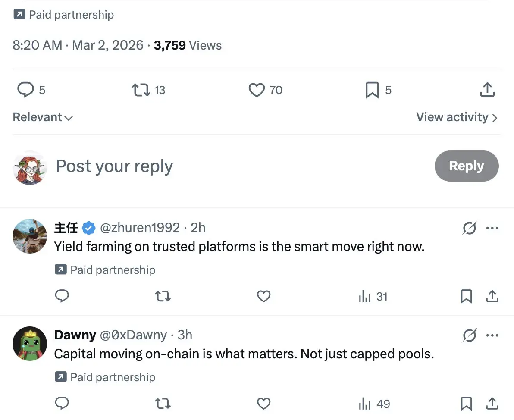The image size is (514, 420).
Task: Like zhuren1992's yield farming reply
Action: [x=263, y=296]
